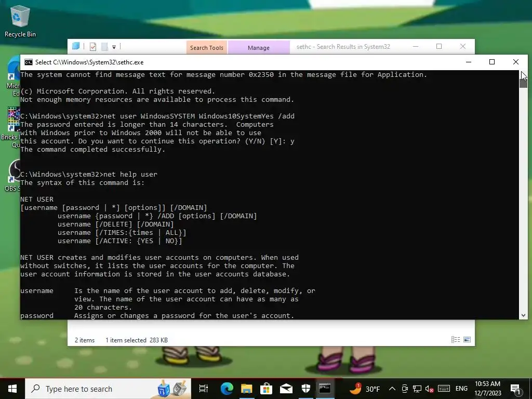Close the sethc.exe command prompt window
This screenshot has width=532, height=399.
coord(516,62)
